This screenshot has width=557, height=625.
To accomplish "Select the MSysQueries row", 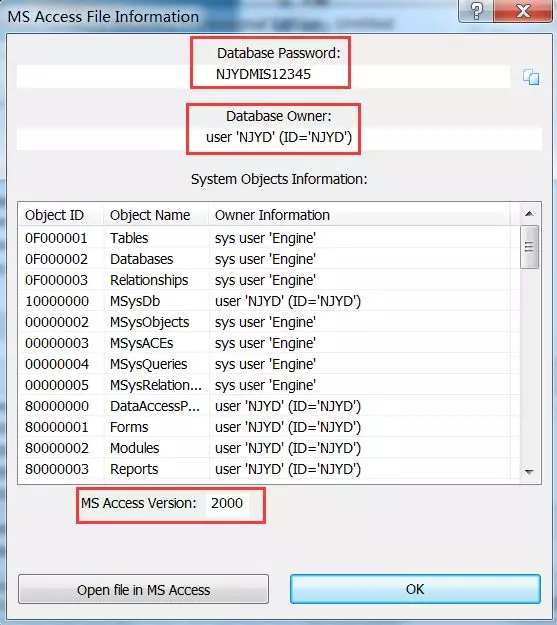I will [x=269, y=364].
